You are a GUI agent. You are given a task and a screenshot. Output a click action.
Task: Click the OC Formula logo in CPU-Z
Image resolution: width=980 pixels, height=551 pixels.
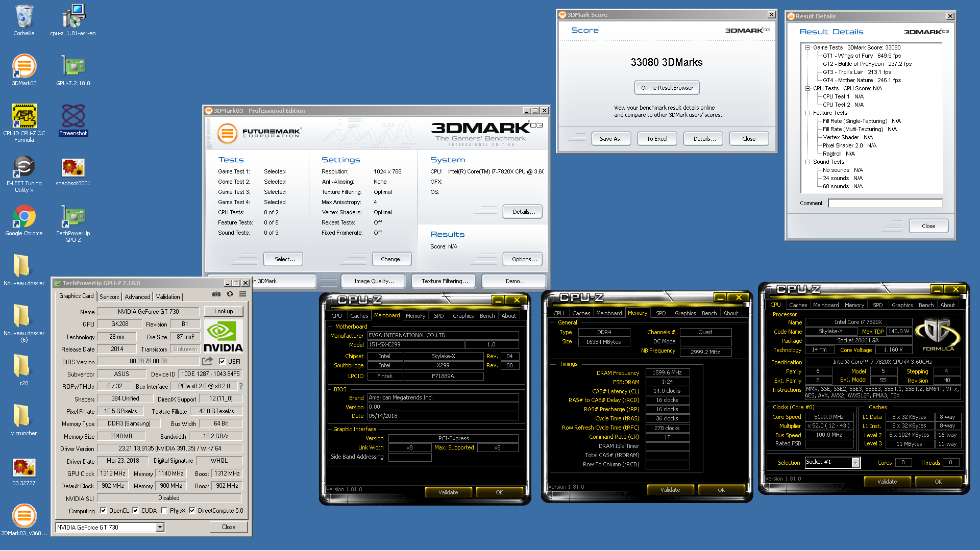coord(938,334)
